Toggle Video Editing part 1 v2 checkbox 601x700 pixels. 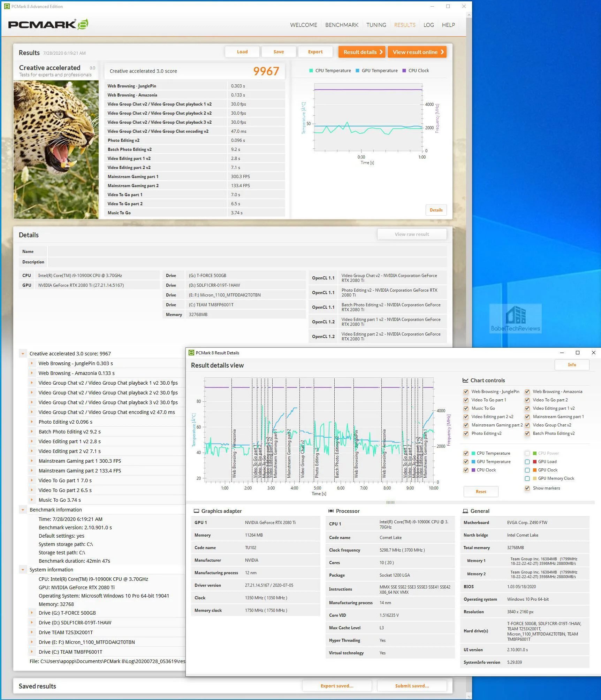pyautogui.click(x=527, y=408)
